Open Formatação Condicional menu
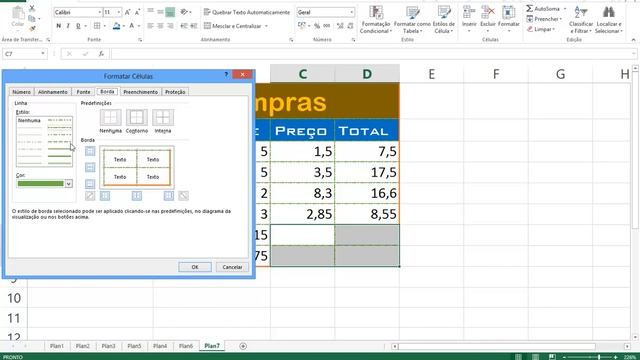This screenshot has width=640, height=360. [376, 20]
